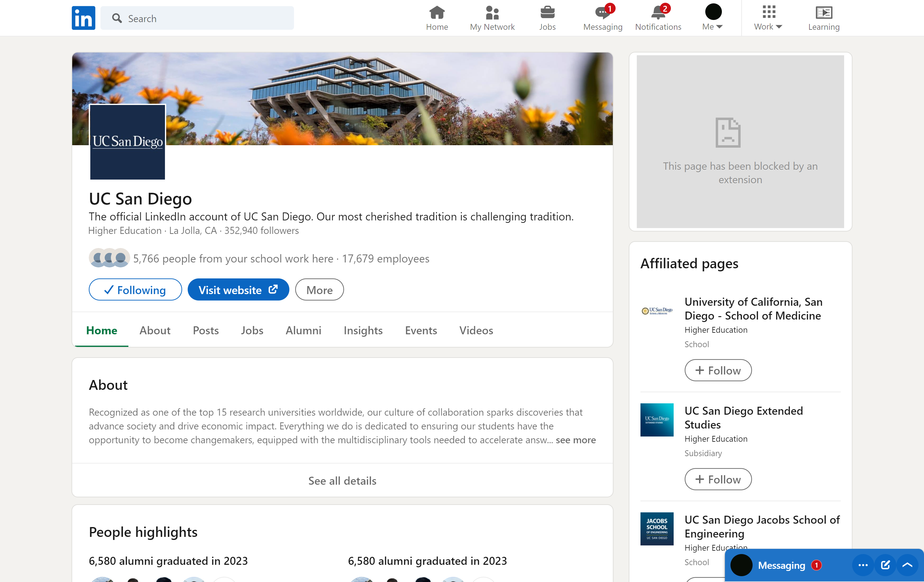
Task: Open LinkedIn Learning
Action: tap(824, 17)
